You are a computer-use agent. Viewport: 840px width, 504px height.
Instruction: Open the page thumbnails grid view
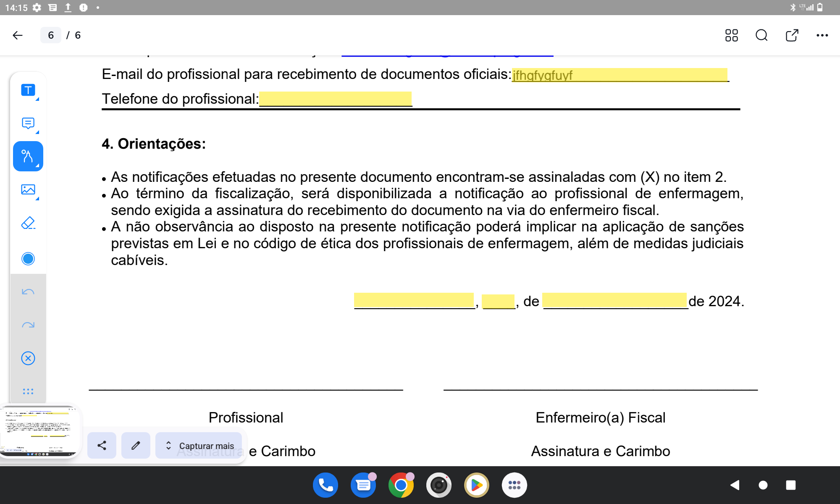(x=731, y=35)
